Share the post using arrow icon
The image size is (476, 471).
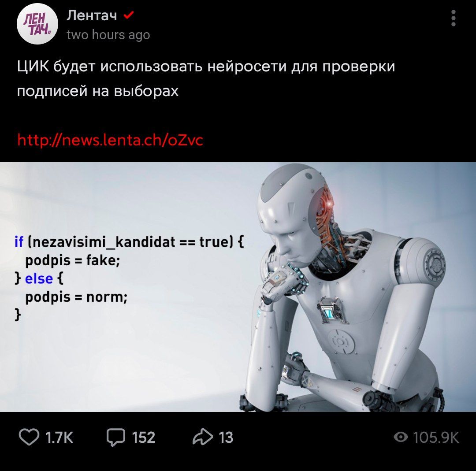click(x=202, y=437)
